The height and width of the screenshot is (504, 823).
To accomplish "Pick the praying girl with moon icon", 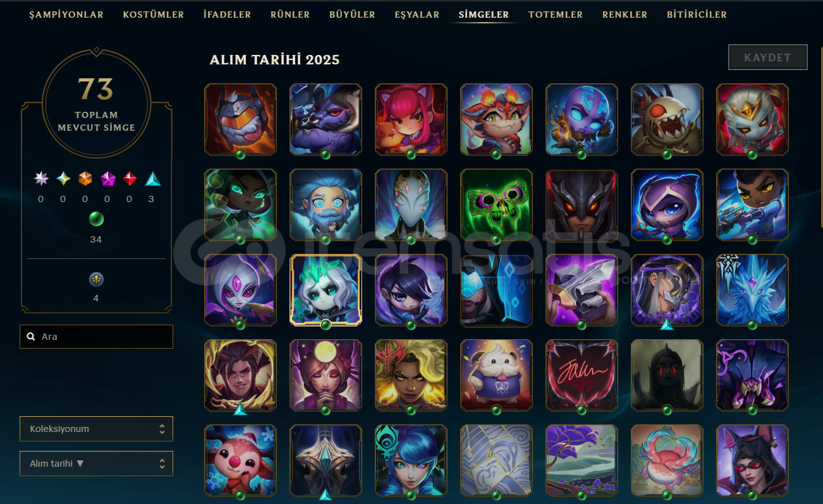I will click(x=326, y=375).
